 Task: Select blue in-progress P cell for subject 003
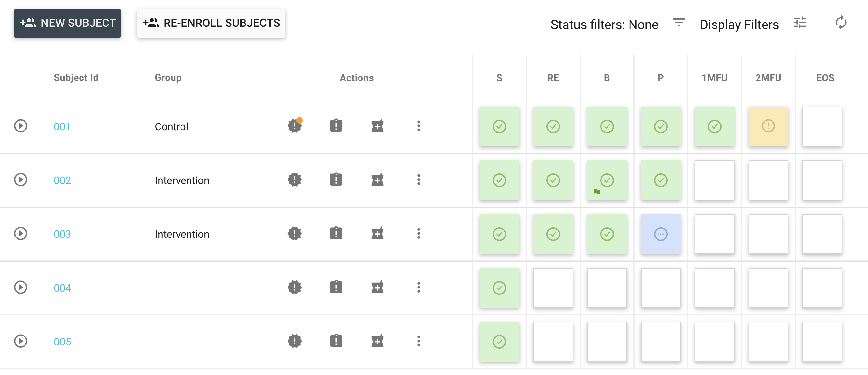(x=660, y=234)
